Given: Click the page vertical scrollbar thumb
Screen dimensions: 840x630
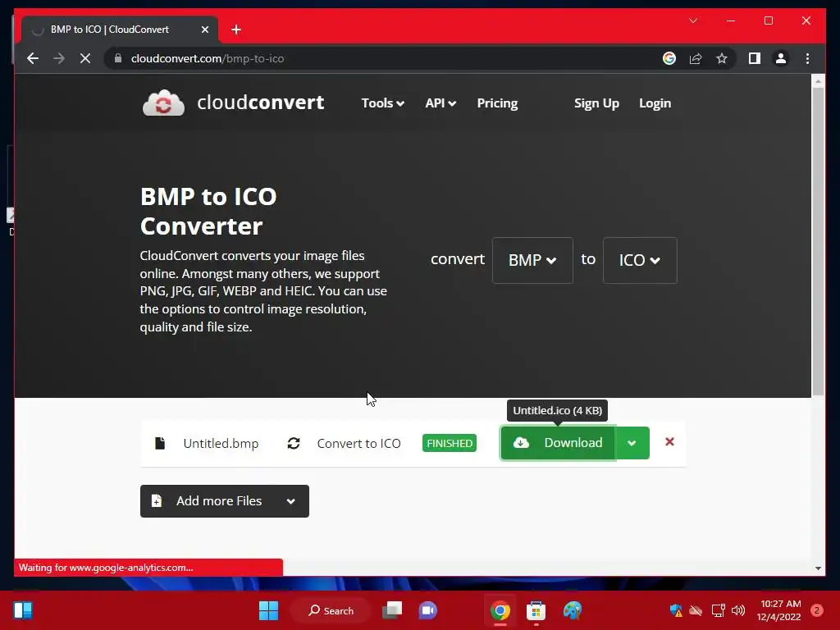Looking at the screenshot, I should (818, 241).
